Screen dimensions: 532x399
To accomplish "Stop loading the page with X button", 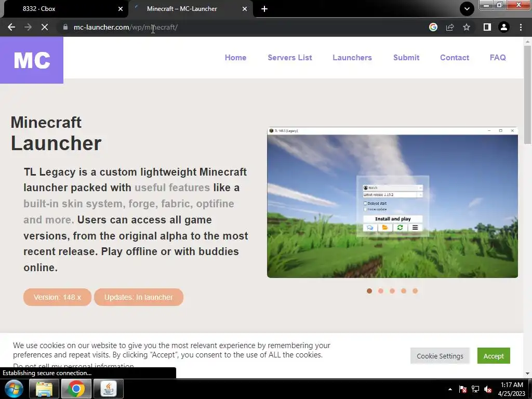I will [x=45, y=27].
